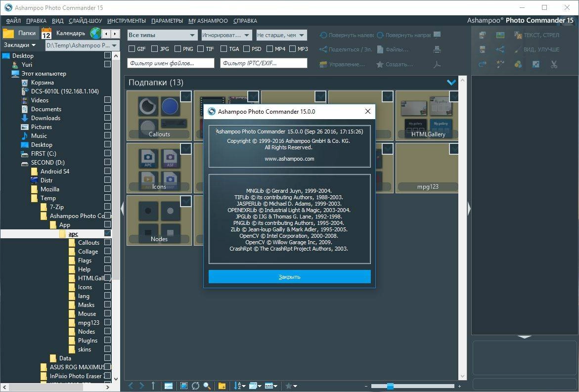The height and width of the screenshot is (392, 579).
Task: Click the back navigation arrow in bottom toolbar
Action: (131, 386)
